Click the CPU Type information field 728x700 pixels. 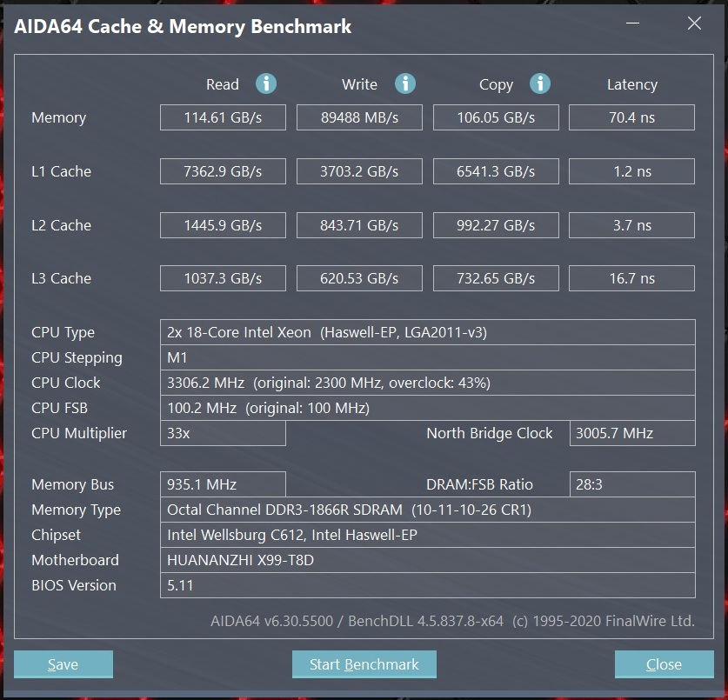[x=428, y=332]
